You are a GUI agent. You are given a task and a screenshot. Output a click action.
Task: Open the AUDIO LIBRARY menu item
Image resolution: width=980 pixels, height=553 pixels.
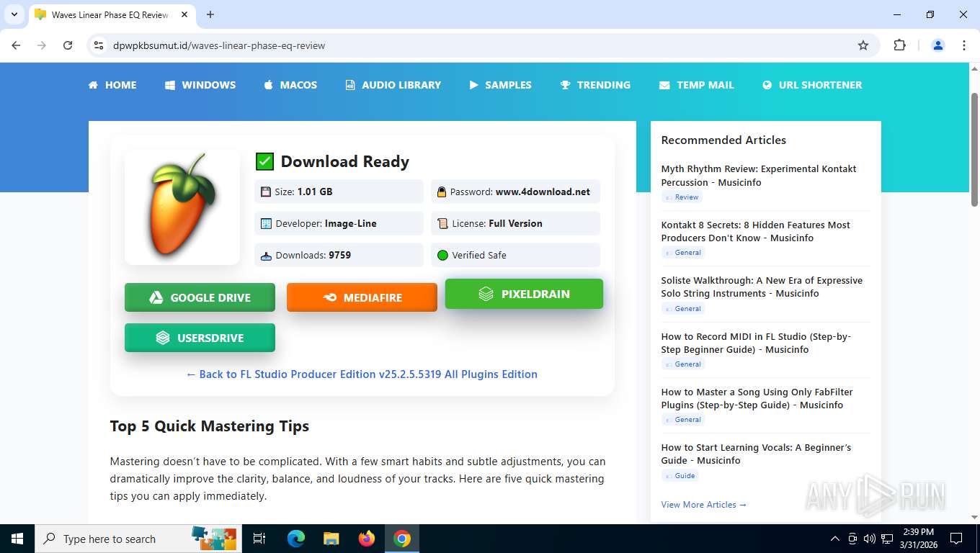(x=393, y=85)
